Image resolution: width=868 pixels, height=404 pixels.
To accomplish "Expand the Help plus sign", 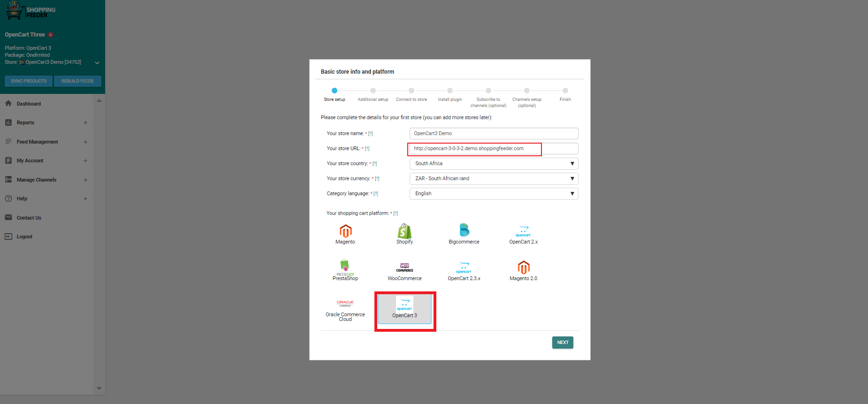I will 85,198.
